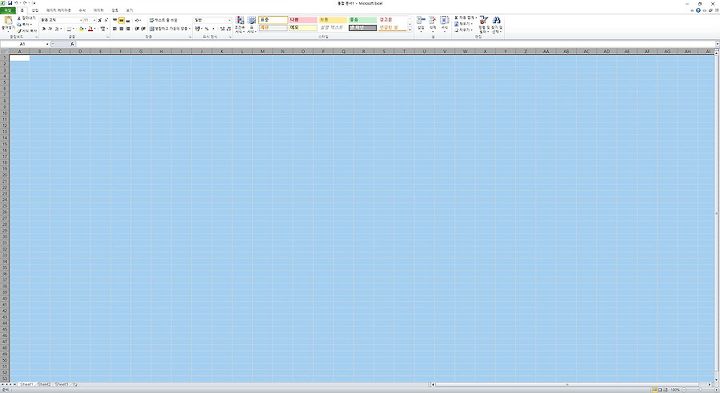The image size is (720, 393).
Task: Click the decrease indent icon
Action: (137, 28)
